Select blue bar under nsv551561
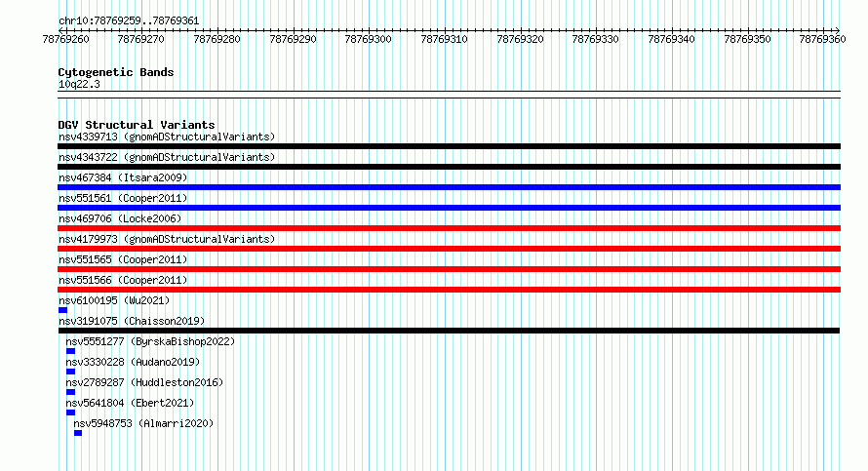The height and width of the screenshot is (471, 868). coord(449,208)
